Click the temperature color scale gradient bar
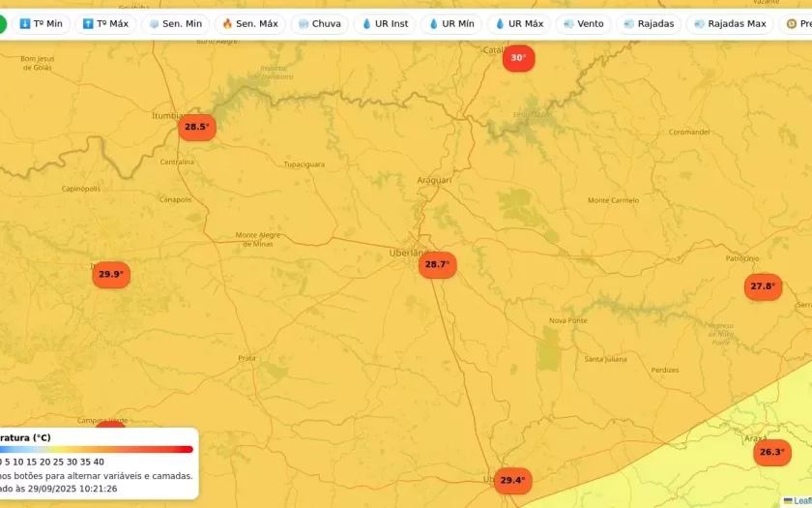The width and height of the screenshot is (812, 508). 97,449
